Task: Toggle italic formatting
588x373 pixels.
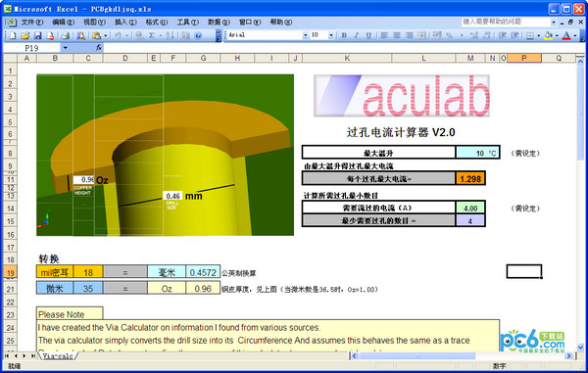Action: click(357, 35)
